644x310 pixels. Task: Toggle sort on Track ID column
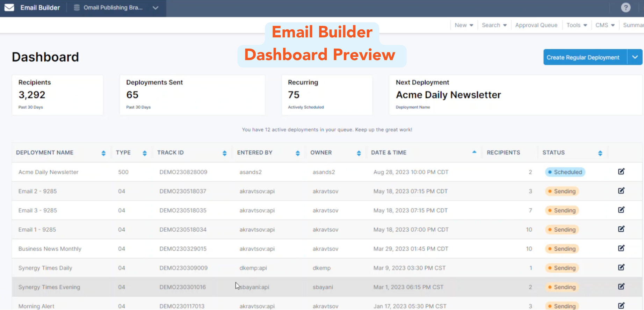[224, 153]
